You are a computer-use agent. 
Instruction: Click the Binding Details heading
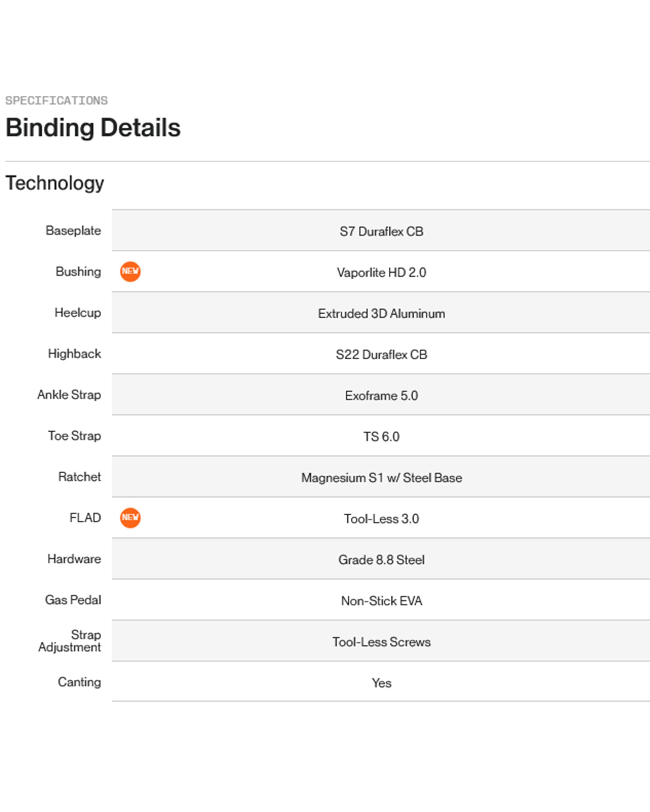(93, 128)
